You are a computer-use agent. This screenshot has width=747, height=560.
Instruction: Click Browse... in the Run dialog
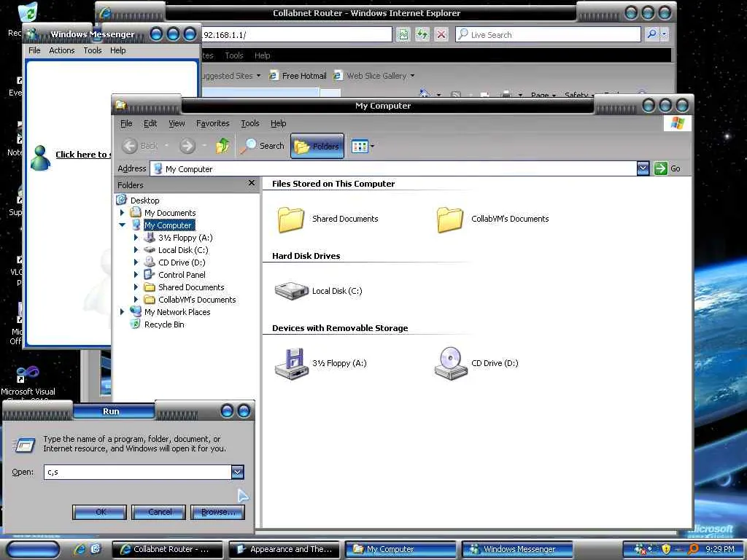[217, 513]
